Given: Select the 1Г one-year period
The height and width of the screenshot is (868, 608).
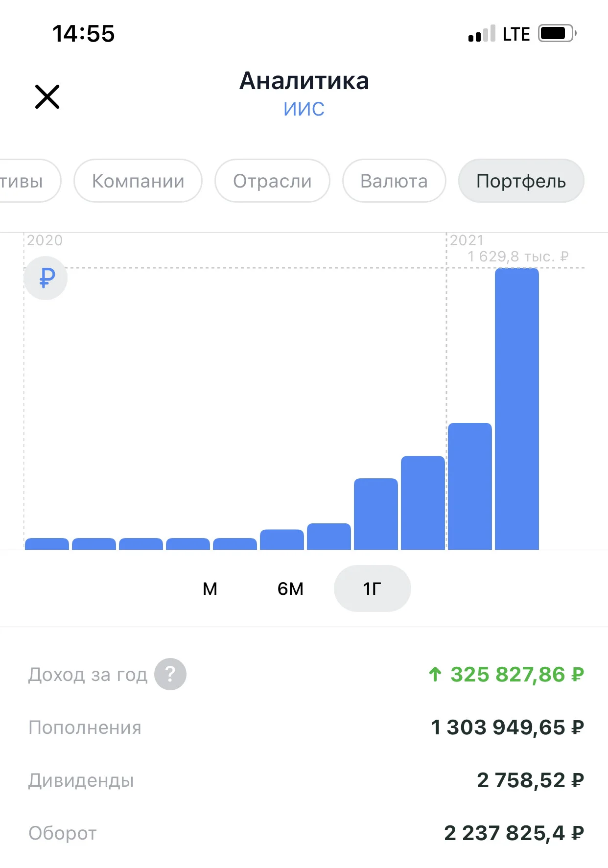Looking at the screenshot, I should [x=372, y=588].
